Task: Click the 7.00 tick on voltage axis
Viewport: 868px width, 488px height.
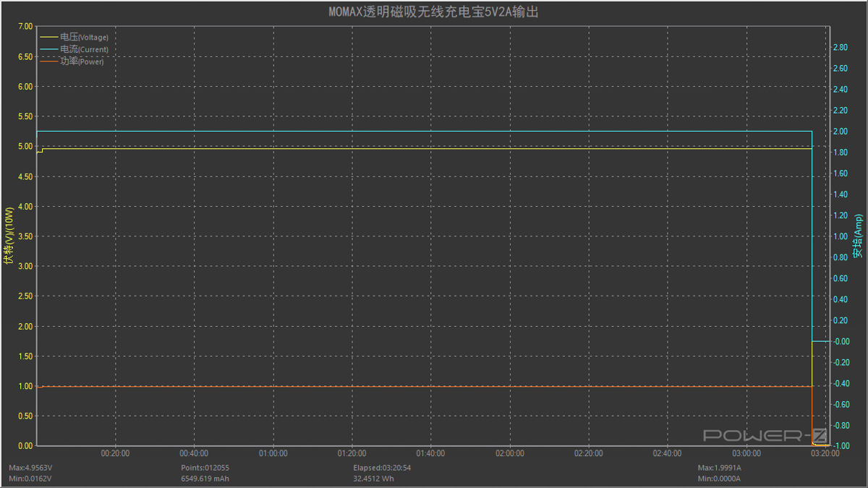Action: (25, 27)
